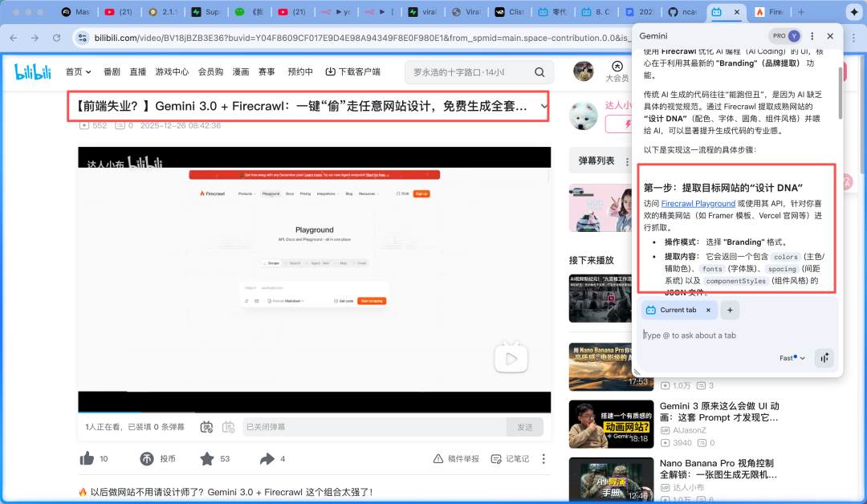Toggle the danmaku display switch icon

(x=207, y=427)
